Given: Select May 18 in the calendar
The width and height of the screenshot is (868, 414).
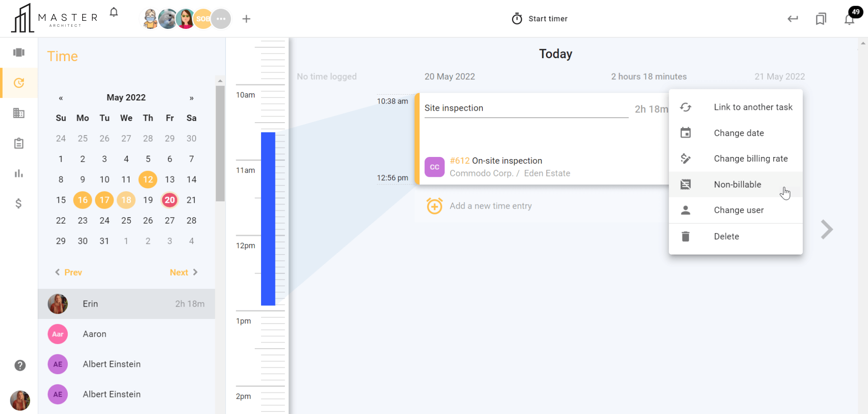Looking at the screenshot, I should [x=126, y=200].
